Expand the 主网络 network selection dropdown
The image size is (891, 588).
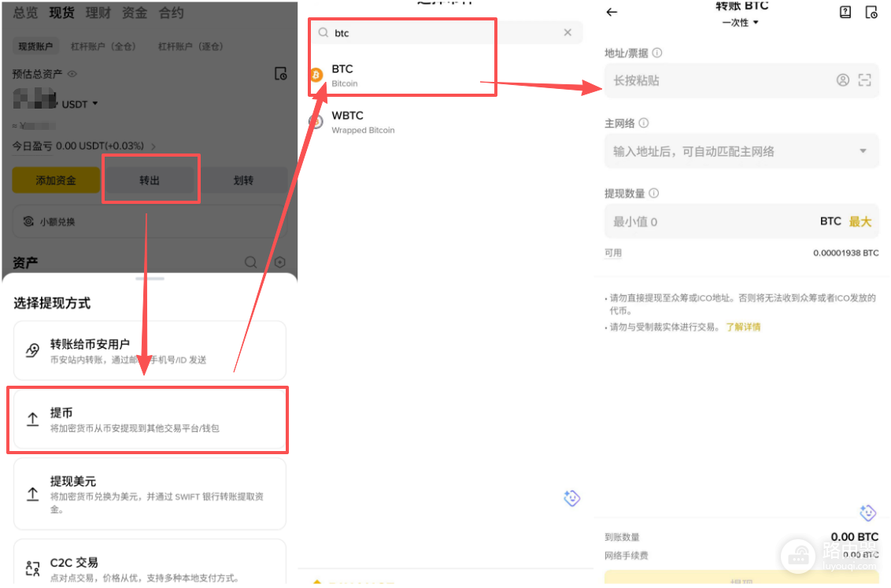click(x=741, y=151)
